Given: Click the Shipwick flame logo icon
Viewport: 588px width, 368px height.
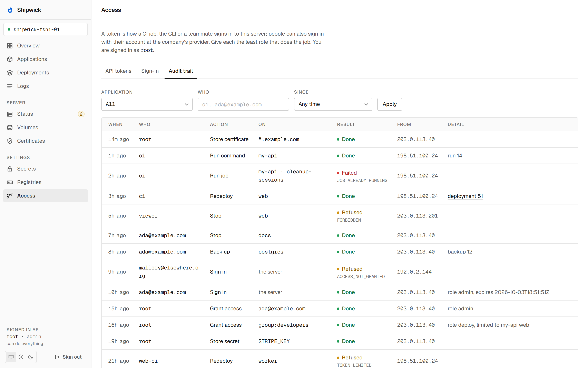Looking at the screenshot, I should [10, 10].
